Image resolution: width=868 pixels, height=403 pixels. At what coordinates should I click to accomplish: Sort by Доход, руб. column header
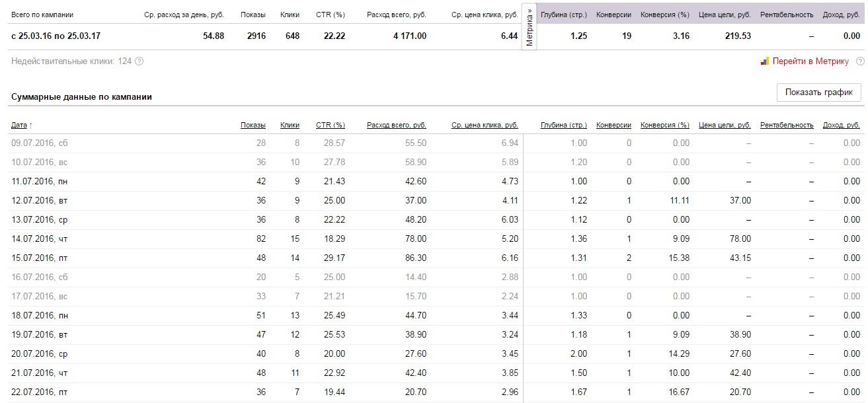click(x=842, y=125)
